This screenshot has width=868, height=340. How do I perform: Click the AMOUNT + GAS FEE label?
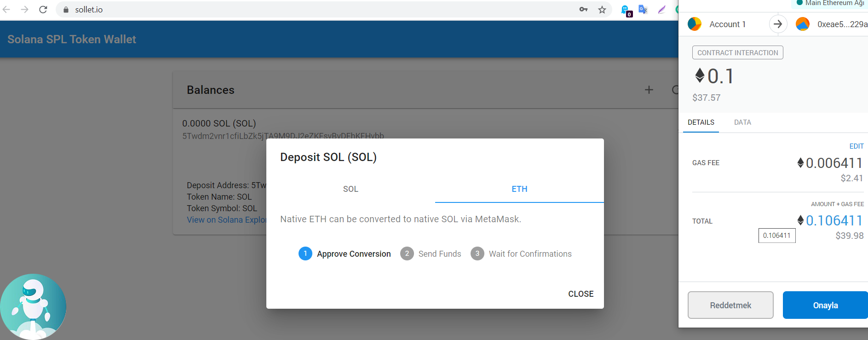click(837, 204)
